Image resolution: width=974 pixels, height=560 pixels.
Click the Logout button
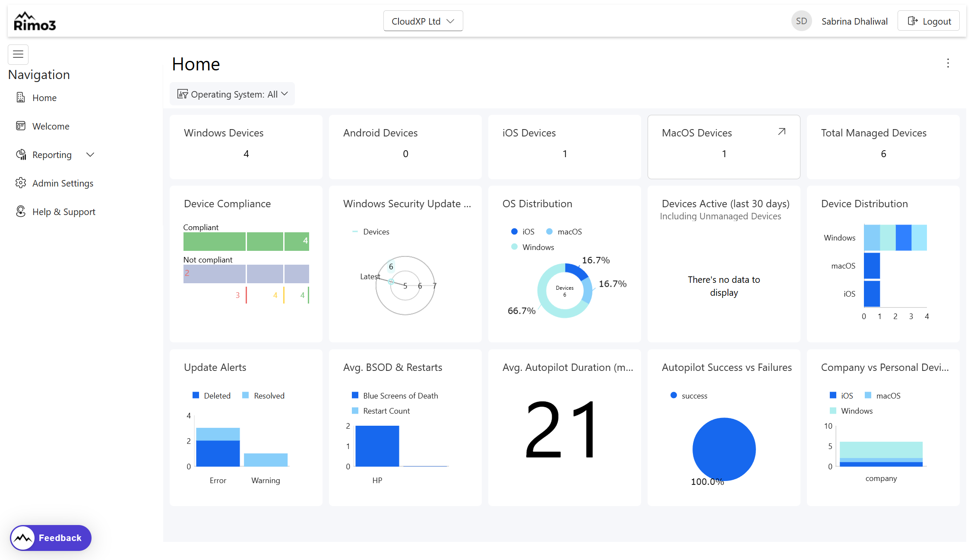928,20
